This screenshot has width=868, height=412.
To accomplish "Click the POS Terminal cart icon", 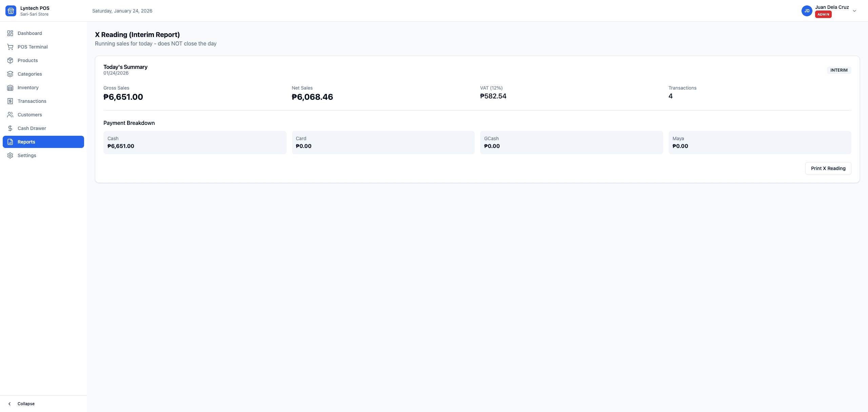I will coord(10,47).
